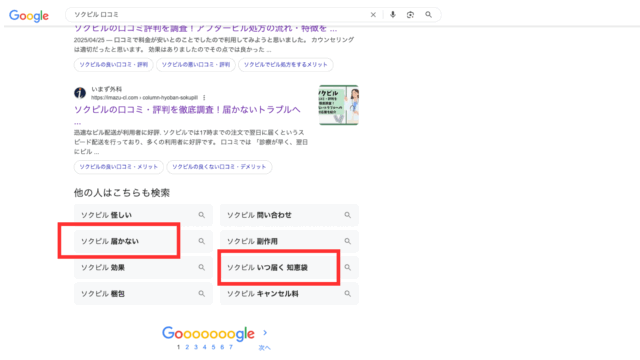Click the Google logo in the header
640x360 pixels.
click(29, 16)
